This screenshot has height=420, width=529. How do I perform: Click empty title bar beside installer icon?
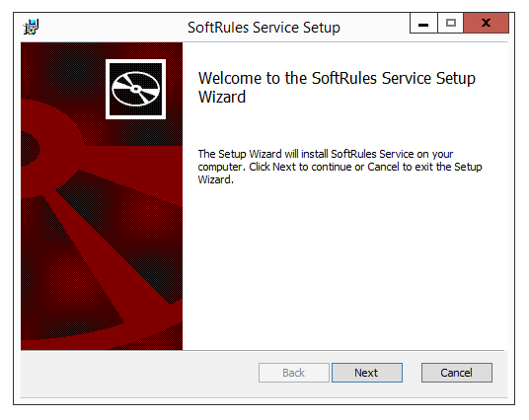click(x=112, y=27)
